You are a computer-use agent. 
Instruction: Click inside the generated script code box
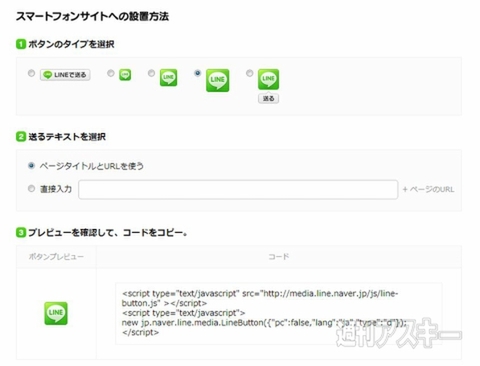[x=279, y=313]
